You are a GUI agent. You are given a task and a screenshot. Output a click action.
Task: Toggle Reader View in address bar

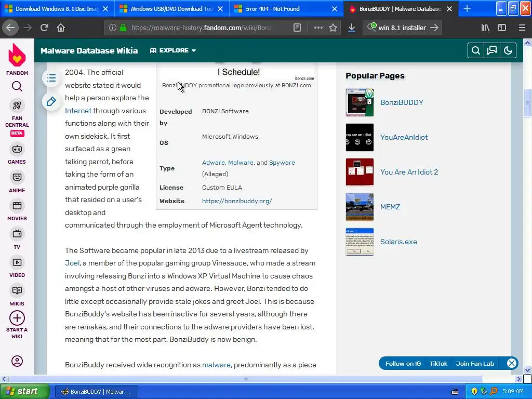pyautogui.click(x=297, y=28)
